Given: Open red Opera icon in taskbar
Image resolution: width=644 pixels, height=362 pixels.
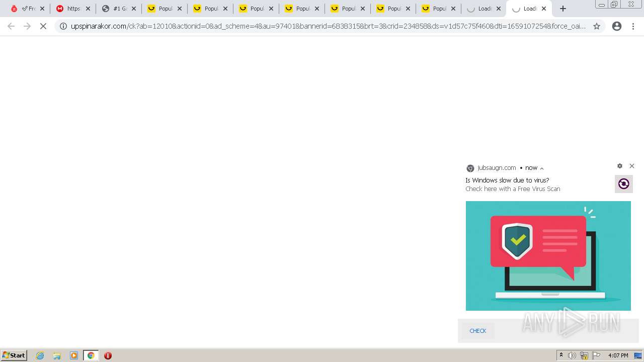Looking at the screenshot, I should (108, 355).
